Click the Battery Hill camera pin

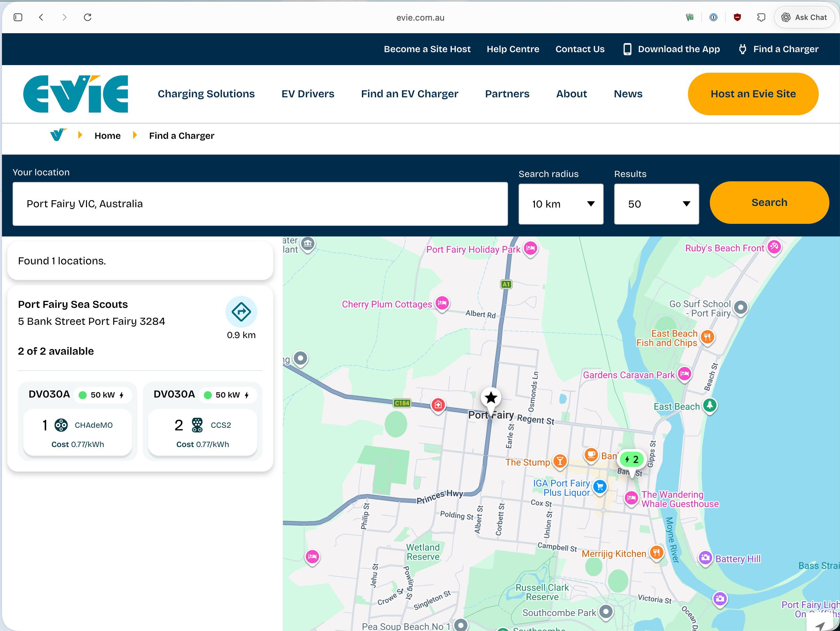point(705,558)
